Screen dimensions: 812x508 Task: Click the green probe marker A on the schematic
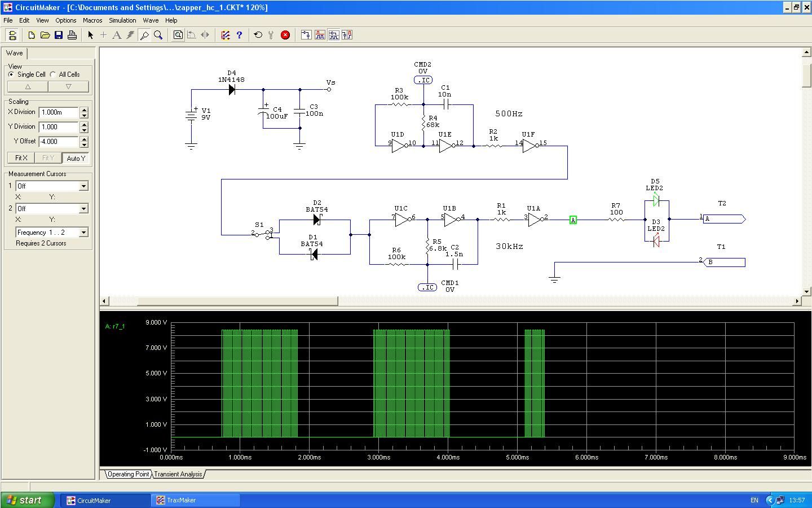[x=573, y=220]
